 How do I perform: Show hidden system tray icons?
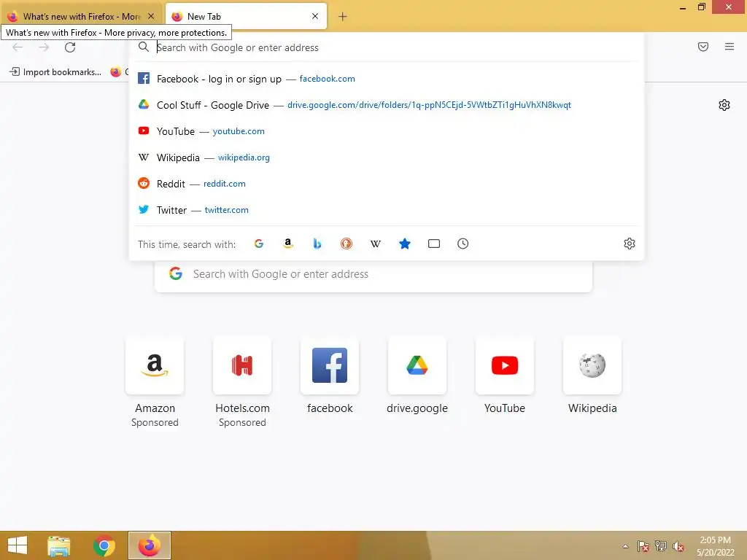[625, 546]
